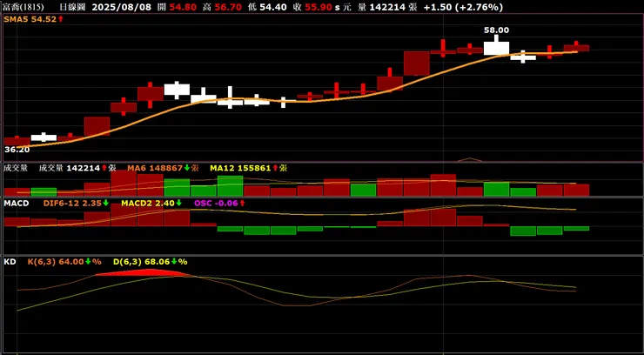
Task: Click the stock name 富喬(1815)
Action: [x=23, y=7]
